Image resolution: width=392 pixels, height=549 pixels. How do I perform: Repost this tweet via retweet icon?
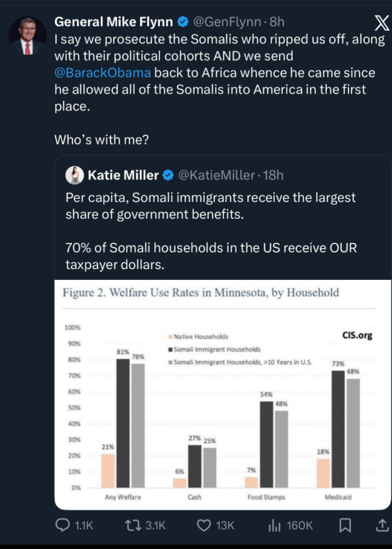(x=131, y=526)
